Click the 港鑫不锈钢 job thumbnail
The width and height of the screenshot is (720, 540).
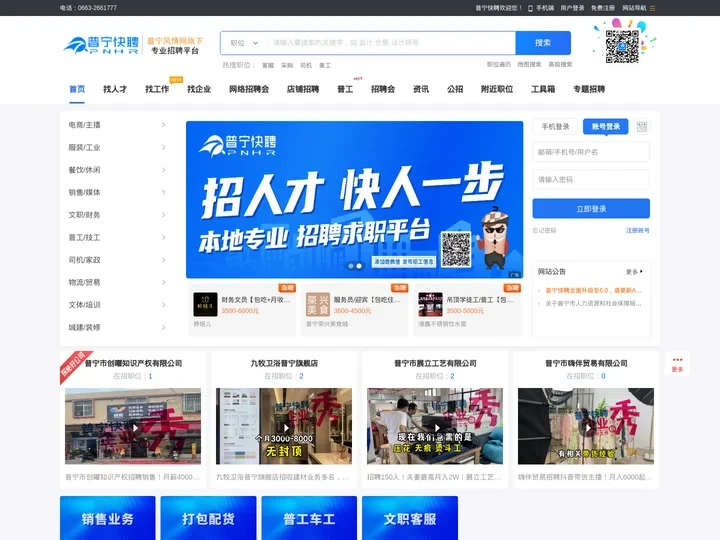[x=430, y=304]
